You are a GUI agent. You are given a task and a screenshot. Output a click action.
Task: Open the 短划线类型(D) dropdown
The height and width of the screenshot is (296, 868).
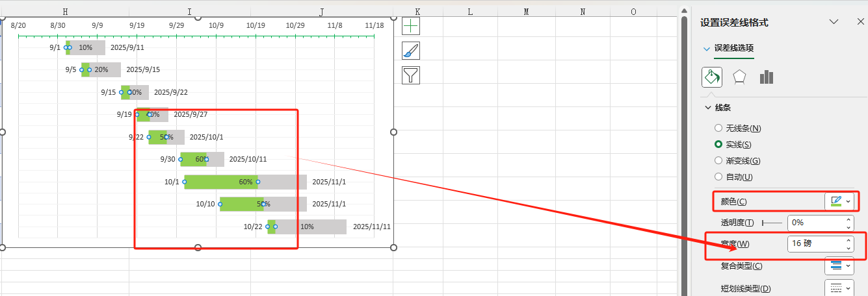tap(839, 288)
